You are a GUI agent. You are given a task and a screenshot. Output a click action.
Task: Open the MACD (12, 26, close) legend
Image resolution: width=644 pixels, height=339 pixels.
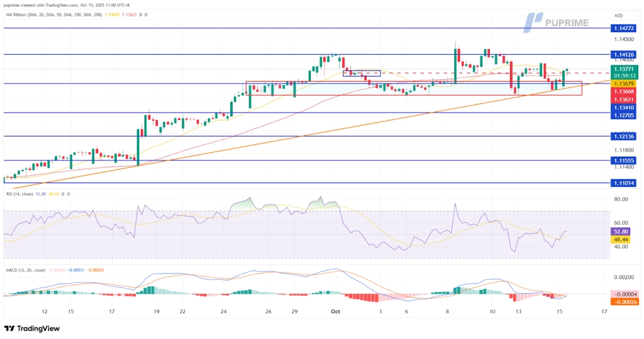click(25, 270)
